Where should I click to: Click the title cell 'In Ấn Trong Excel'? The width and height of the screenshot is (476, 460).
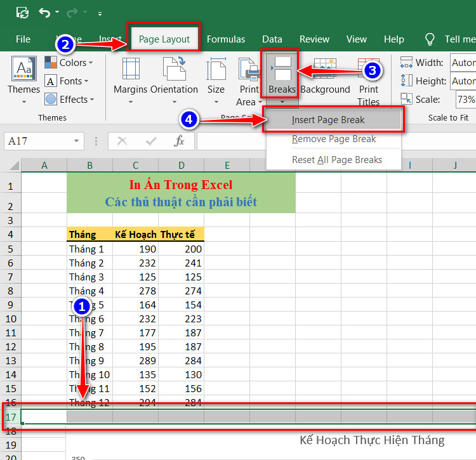coord(181,185)
